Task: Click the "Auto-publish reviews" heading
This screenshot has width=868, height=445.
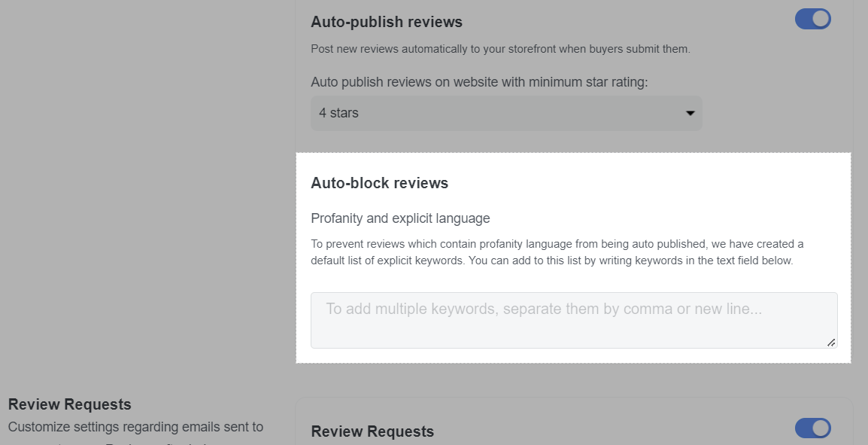Action: [387, 22]
